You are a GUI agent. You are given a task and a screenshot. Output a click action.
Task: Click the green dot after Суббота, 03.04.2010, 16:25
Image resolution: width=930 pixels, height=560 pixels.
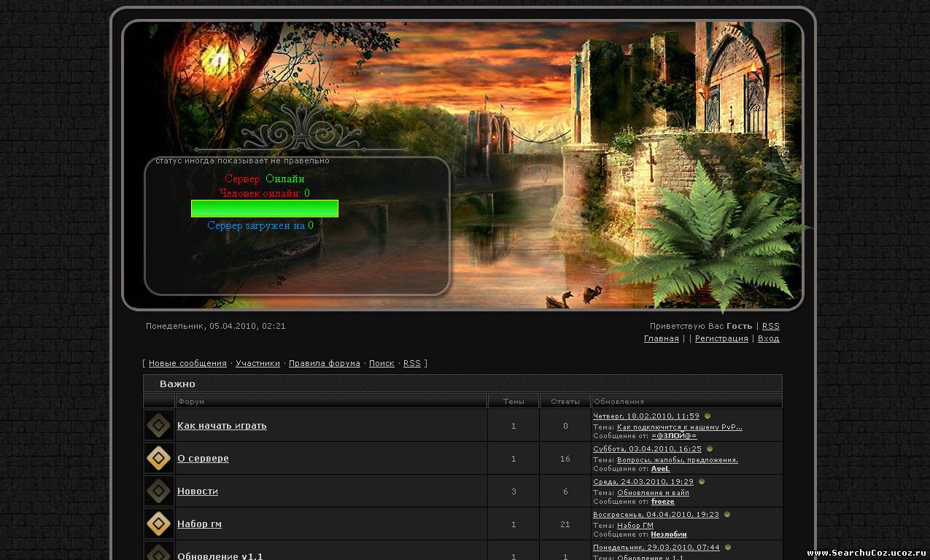tap(710, 448)
